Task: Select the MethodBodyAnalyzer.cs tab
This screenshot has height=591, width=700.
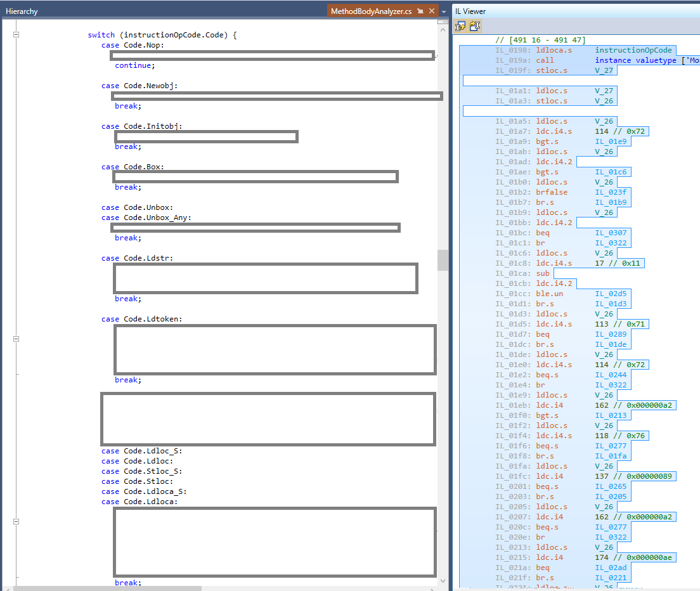Action: (x=371, y=11)
